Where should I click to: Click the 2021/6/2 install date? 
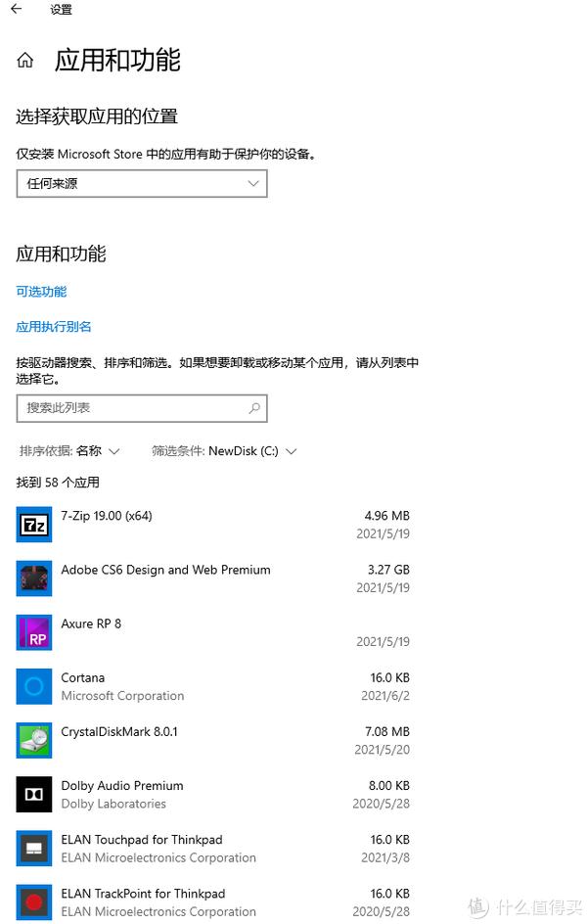coord(385,696)
